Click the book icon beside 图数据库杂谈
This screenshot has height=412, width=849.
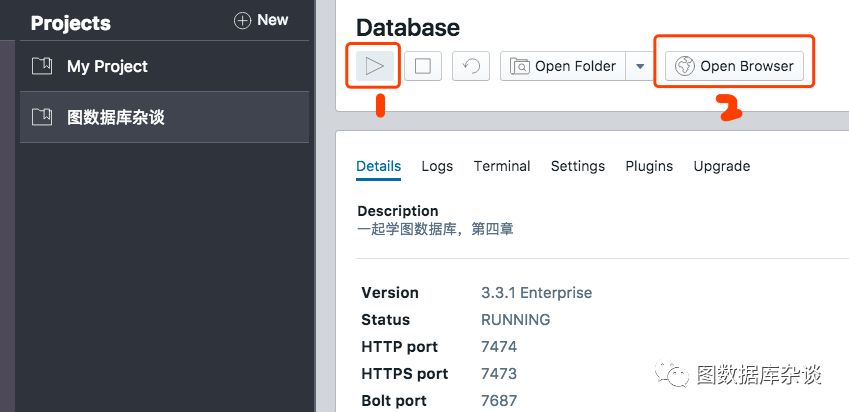click(x=42, y=117)
